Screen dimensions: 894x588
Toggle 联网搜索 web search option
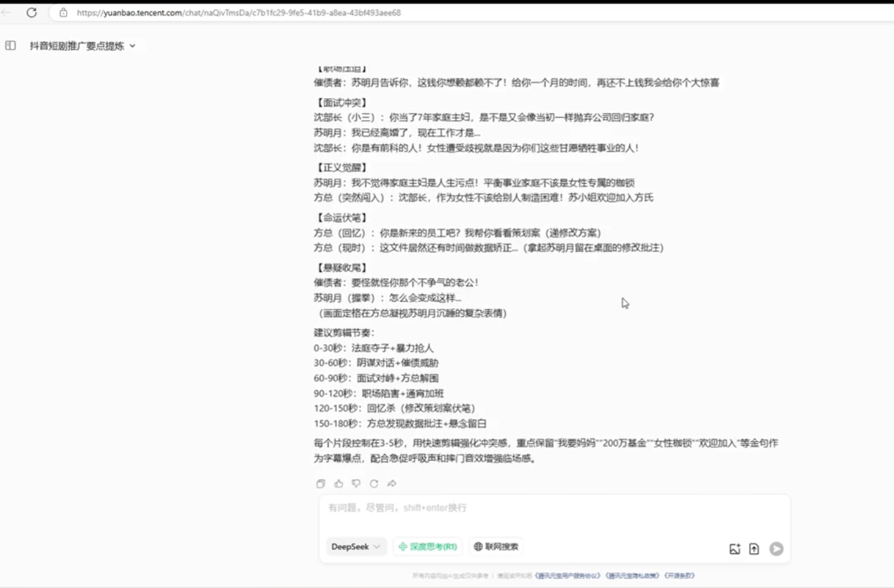pyautogui.click(x=496, y=547)
